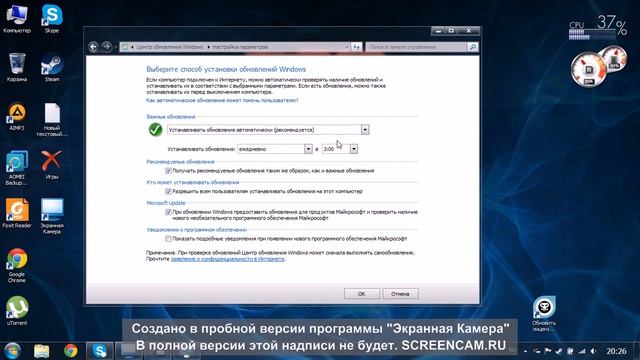Click the Action Center flag tray icon

[x=548, y=351]
